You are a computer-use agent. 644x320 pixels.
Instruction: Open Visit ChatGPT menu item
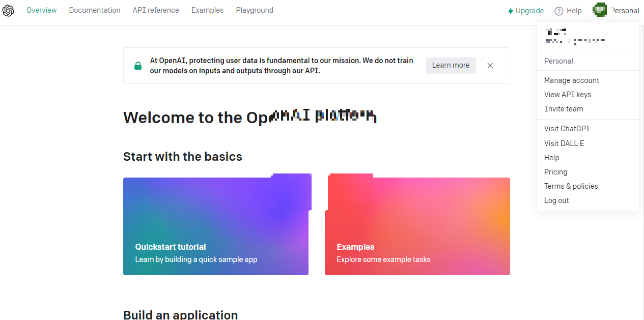tap(567, 129)
